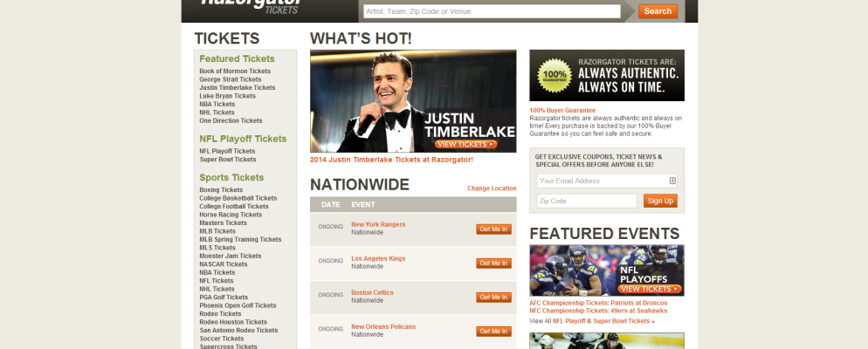The height and width of the screenshot is (349, 868).
Task: Click the Razorgator Tickets logo
Action: 251,5
